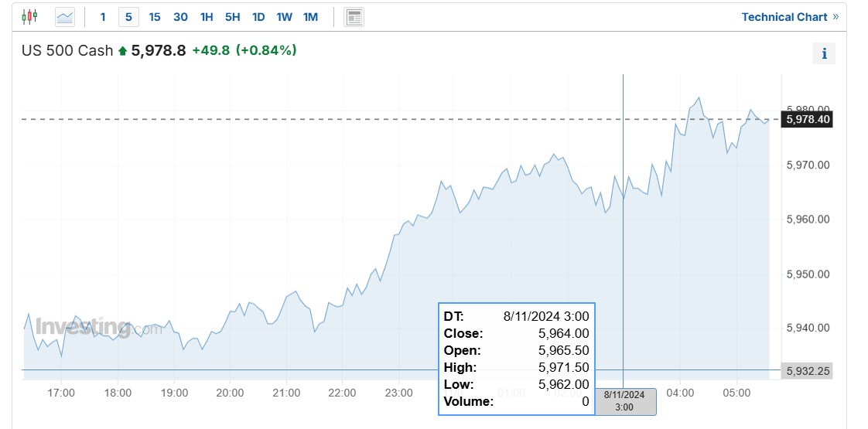Click the 5,932.25 horizontal price marker
This screenshot has height=429, width=868.
(x=807, y=371)
